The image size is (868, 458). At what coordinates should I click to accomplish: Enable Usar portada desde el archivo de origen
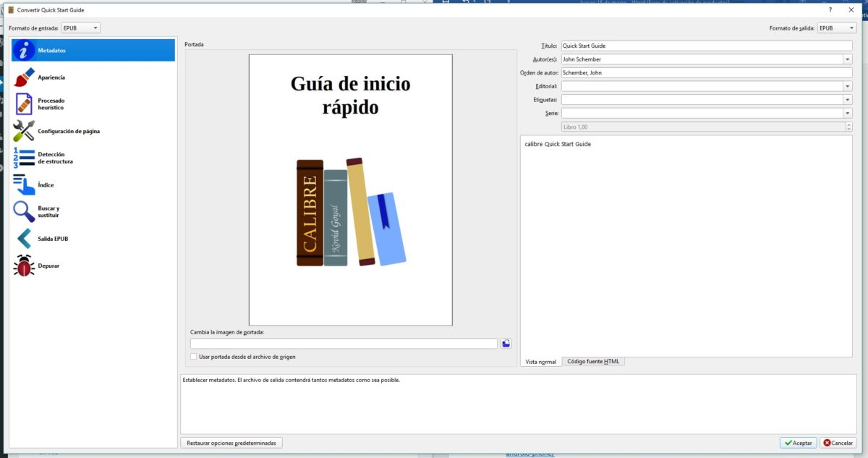click(193, 357)
